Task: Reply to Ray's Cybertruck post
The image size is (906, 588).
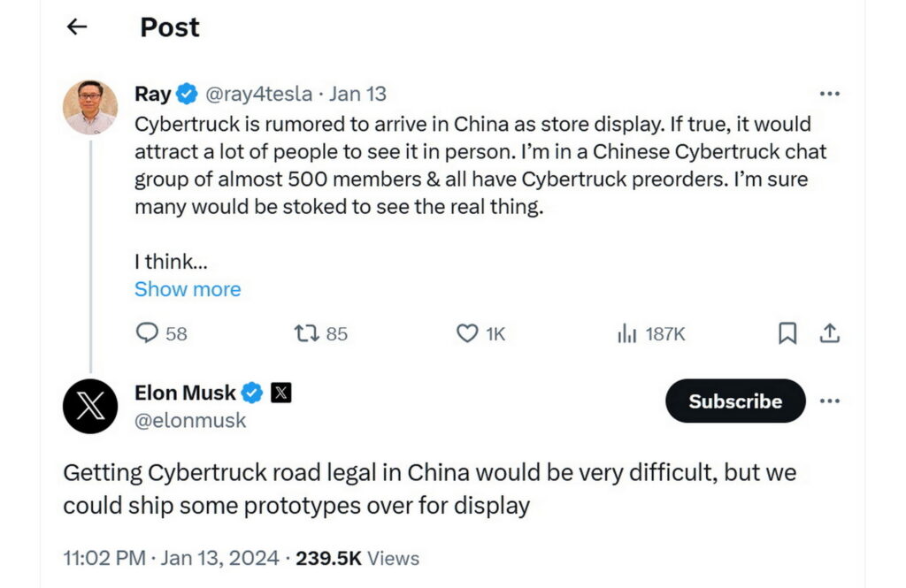Action: tap(147, 333)
